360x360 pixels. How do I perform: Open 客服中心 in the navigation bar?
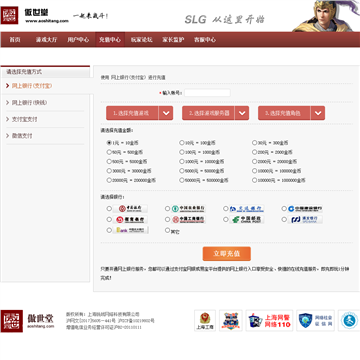pos(205,40)
